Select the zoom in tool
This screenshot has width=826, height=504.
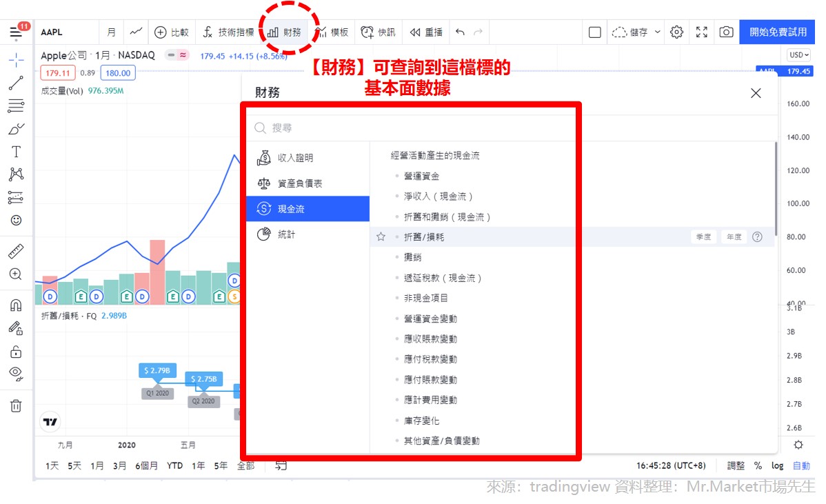point(16,274)
